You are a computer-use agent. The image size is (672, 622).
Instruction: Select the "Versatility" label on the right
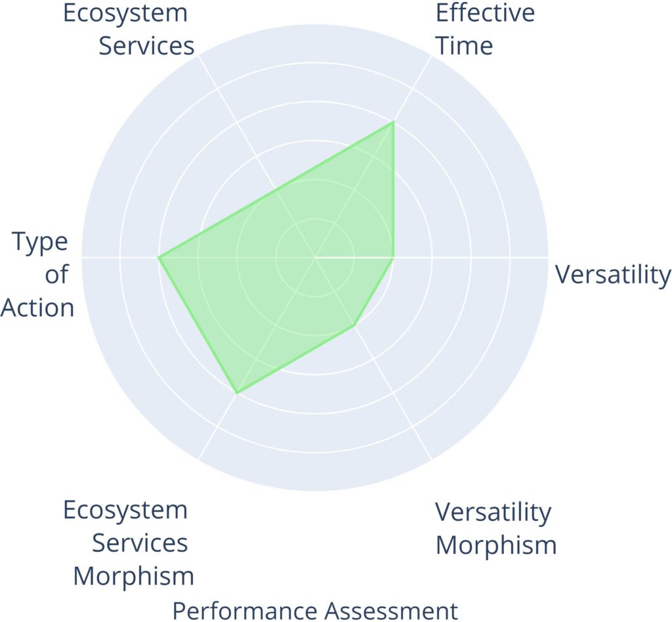[613, 274]
